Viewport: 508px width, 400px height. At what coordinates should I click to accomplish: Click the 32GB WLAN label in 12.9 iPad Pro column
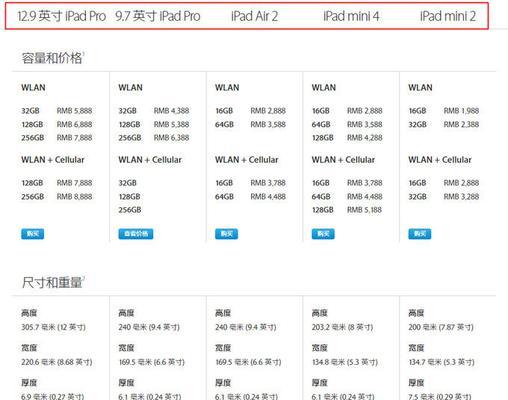pyautogui.click(x=30, y=111)
